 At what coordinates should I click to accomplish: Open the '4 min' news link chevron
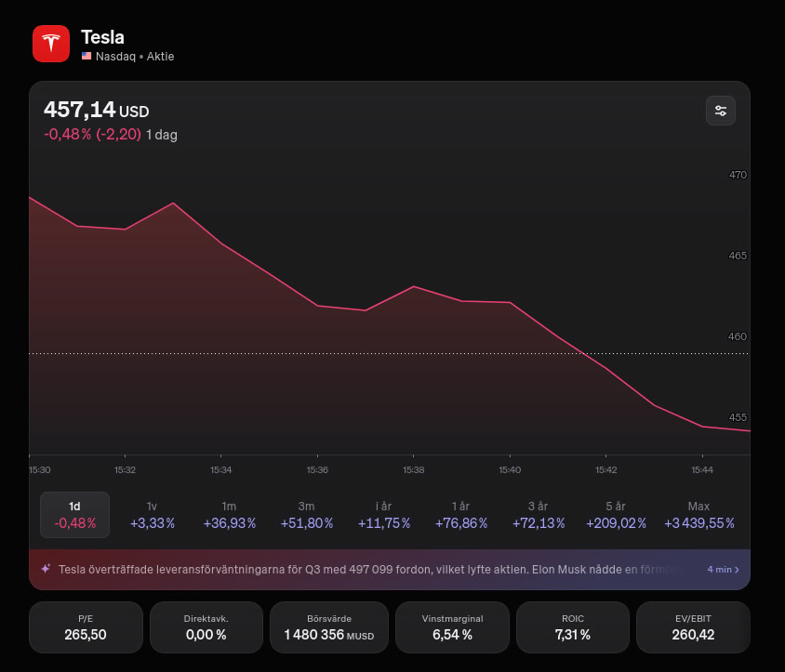[723, 570]
